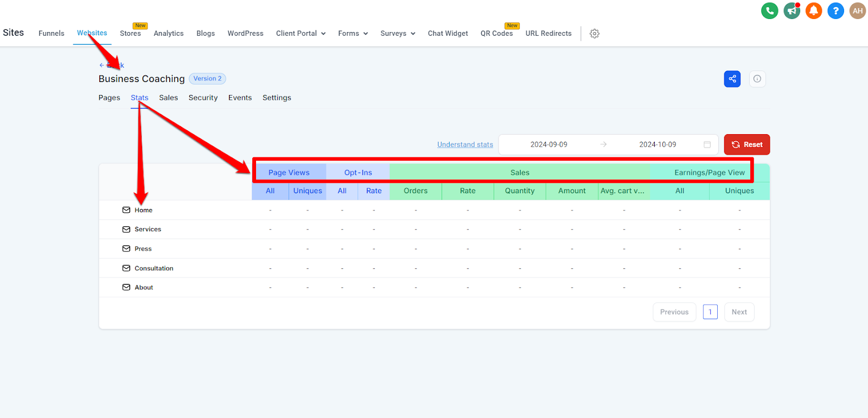Open the AH user profile avatar

pos(857,11)
